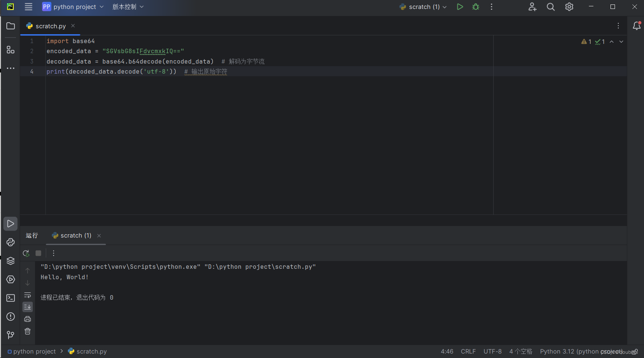Click the scratch.py breadcrumb in status bar

click(87, 351)
